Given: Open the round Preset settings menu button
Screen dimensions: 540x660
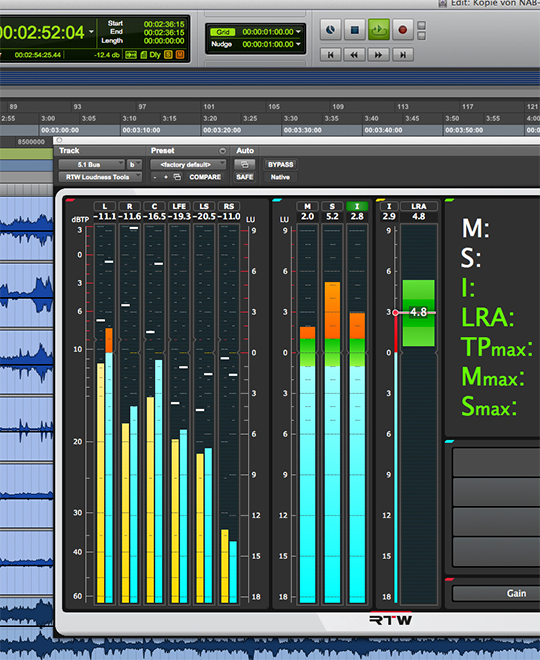Looking at the screenshot, I should pos(222,151).
